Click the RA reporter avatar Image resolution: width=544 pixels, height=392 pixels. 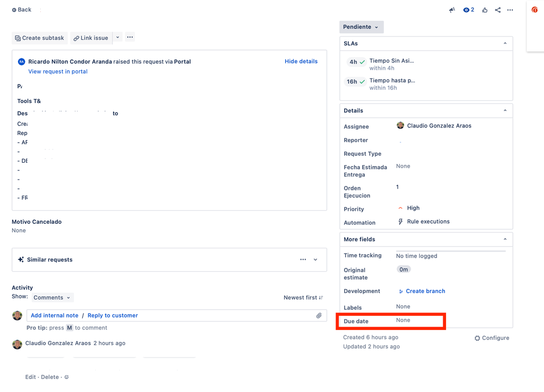[x=22, y=62]
